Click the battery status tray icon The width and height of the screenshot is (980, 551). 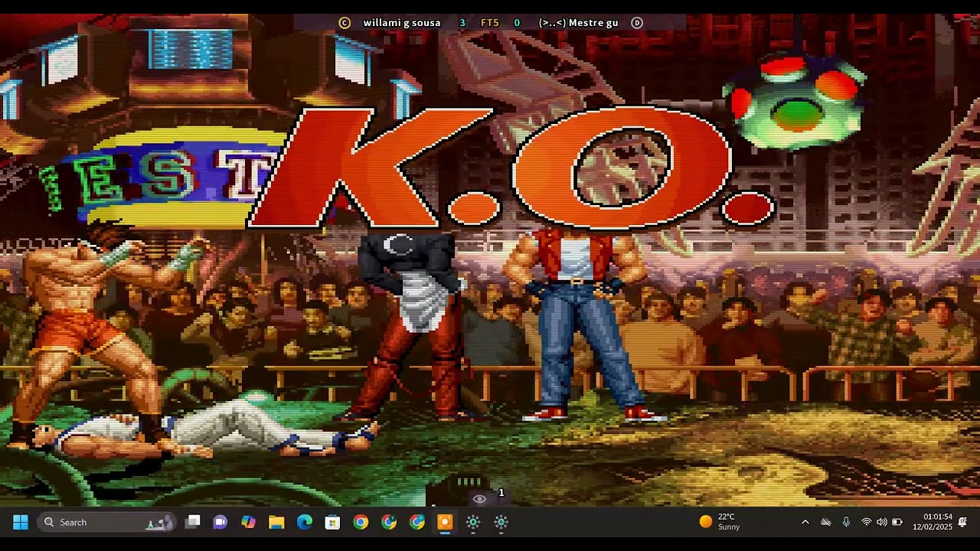(897, 522)
